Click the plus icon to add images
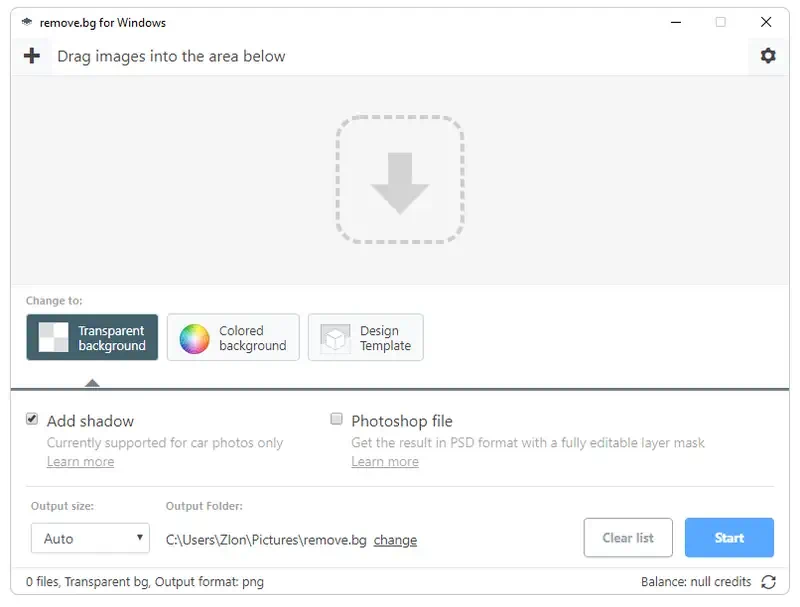The width and height of the screenshot is (800, 607). (32, 56)
